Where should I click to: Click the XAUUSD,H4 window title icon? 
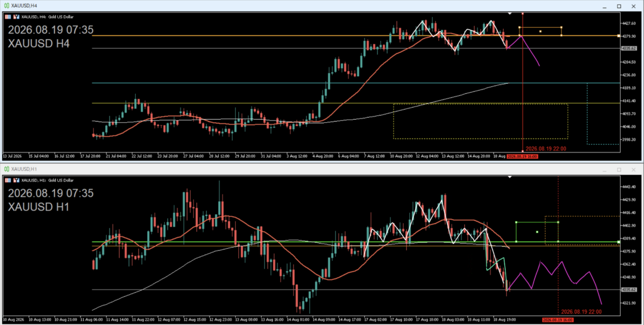click(6, 6)
